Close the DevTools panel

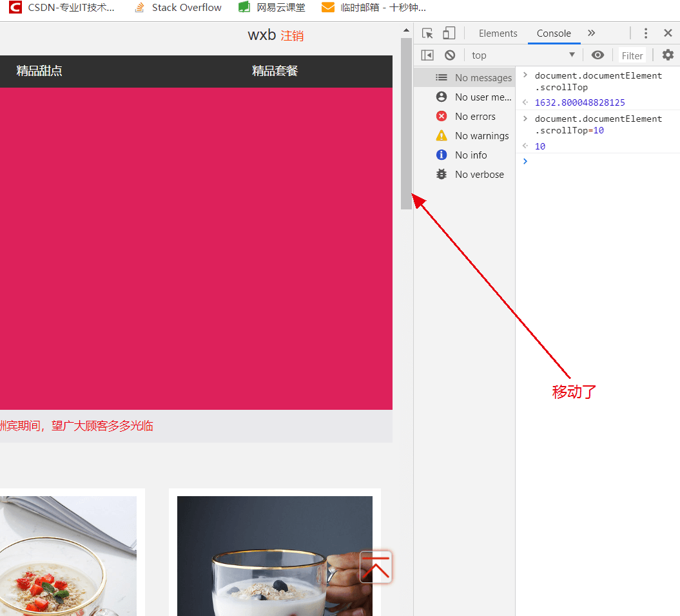[668, 34]
